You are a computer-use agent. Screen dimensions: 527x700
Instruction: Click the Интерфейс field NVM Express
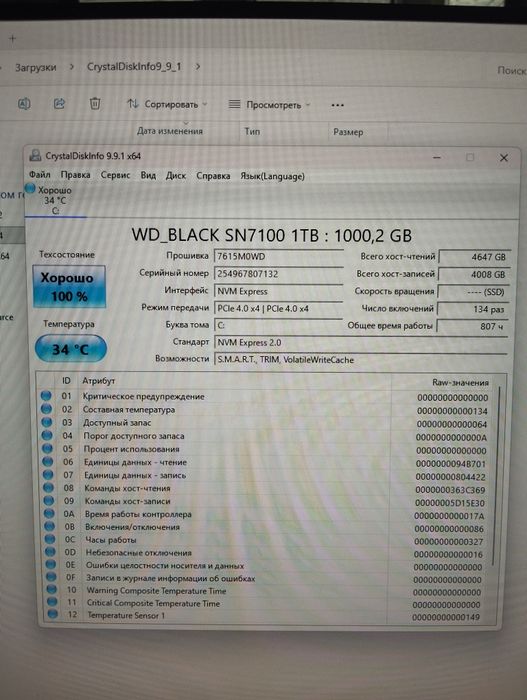point(279,291)
